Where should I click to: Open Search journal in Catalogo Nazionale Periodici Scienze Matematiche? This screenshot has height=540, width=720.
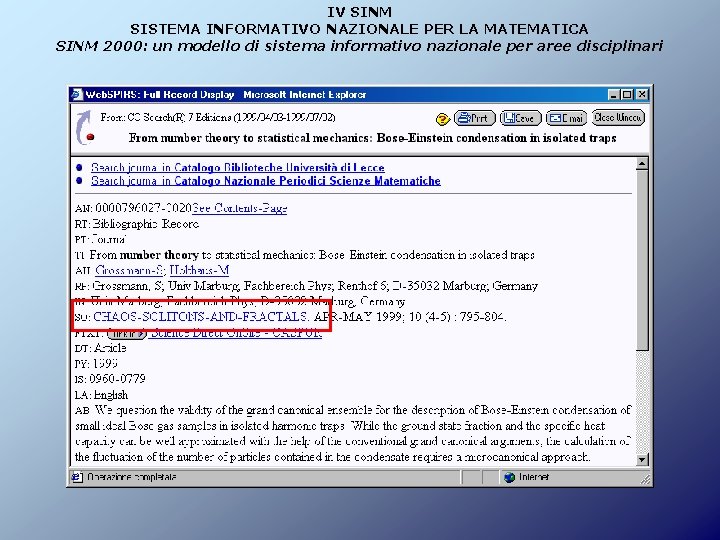[265, 180]
